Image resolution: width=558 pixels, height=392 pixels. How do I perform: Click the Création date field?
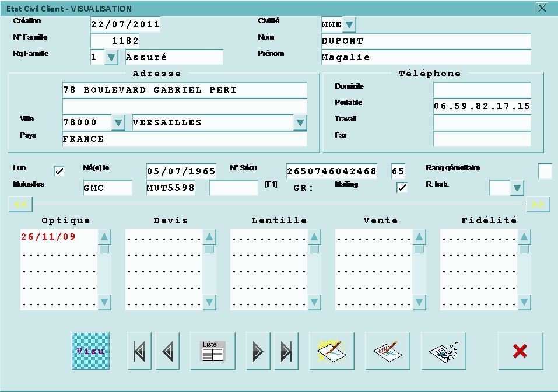[125, 24]
